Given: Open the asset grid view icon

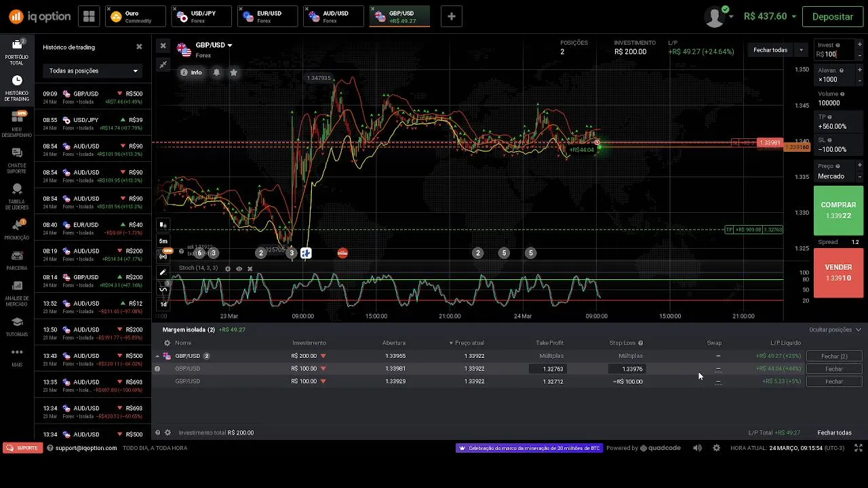Looking at the screenshot, I should [x=89, y=17].
